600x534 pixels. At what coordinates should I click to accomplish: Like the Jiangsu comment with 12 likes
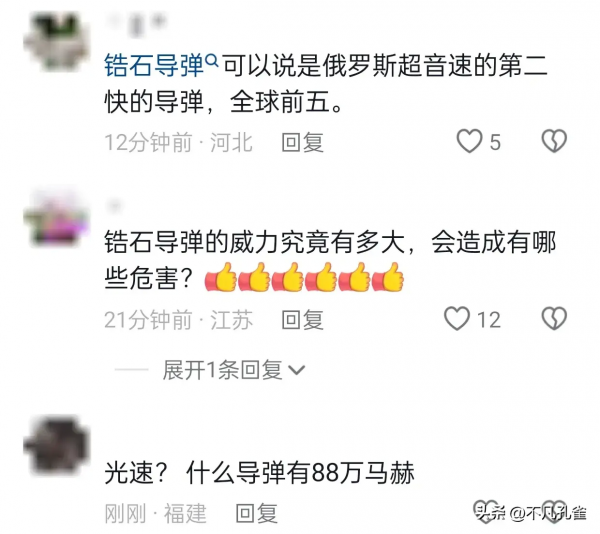(x=457, y=319)
